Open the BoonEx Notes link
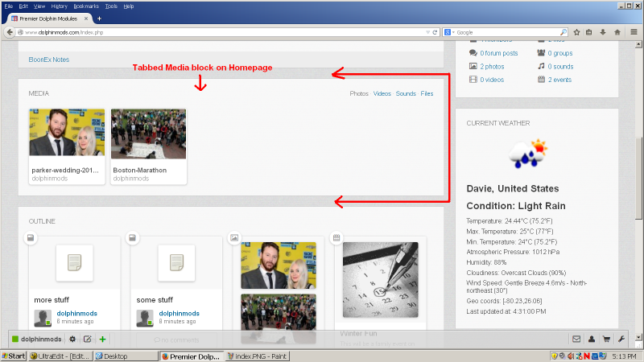 pos(49,60)
